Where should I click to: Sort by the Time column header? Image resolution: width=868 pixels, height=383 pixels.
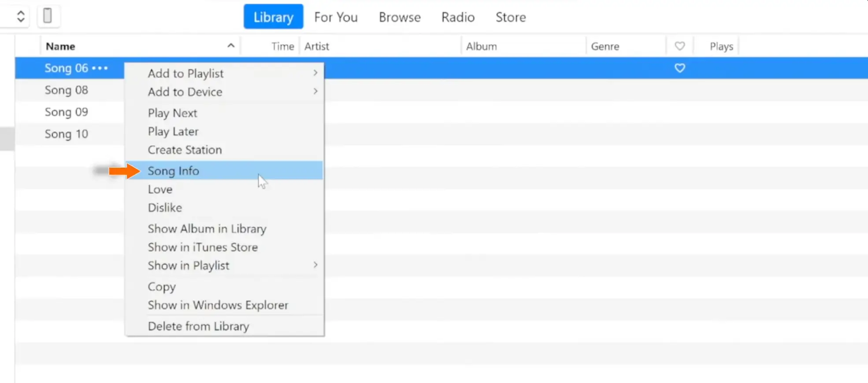click(282, 46)
